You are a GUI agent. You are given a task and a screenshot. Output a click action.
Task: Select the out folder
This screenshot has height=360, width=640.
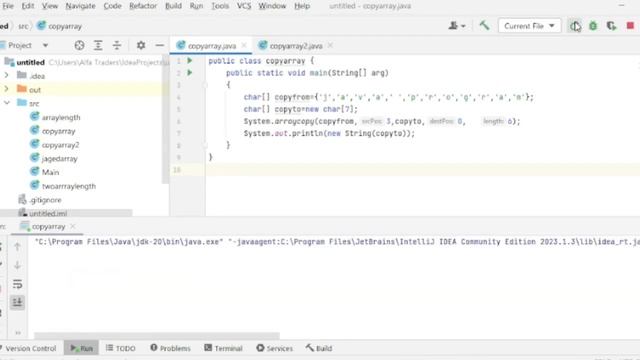35,89
